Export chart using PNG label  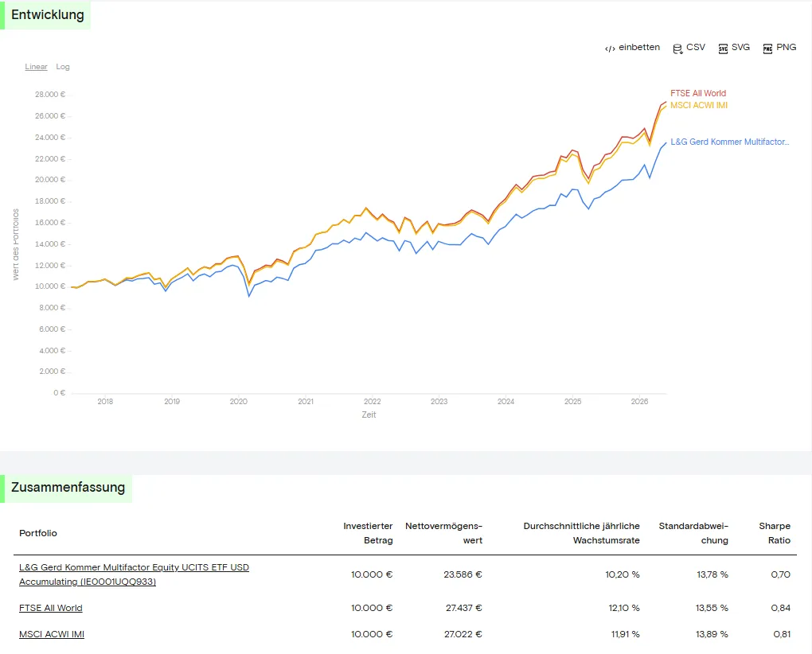(x=786, y=47)
